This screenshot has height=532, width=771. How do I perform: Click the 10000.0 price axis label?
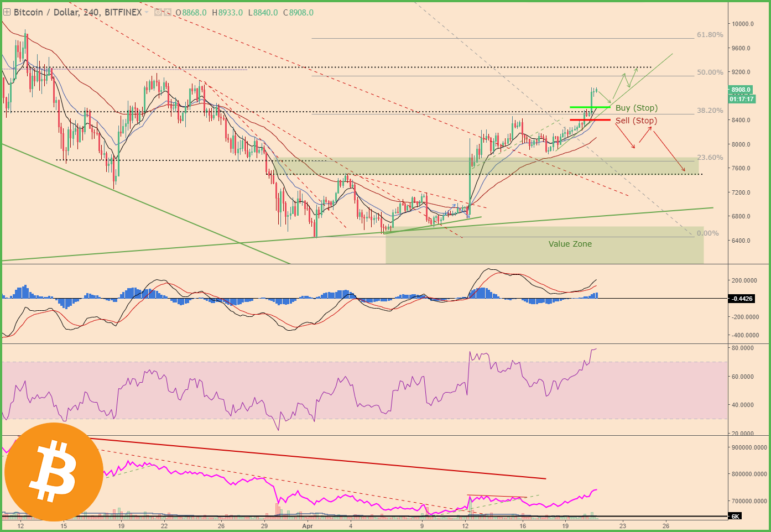click(743, 24)
